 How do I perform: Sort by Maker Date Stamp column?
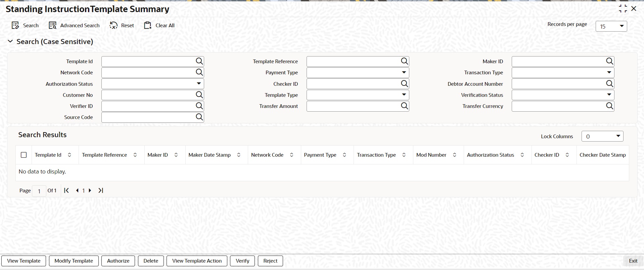[239, 155]
